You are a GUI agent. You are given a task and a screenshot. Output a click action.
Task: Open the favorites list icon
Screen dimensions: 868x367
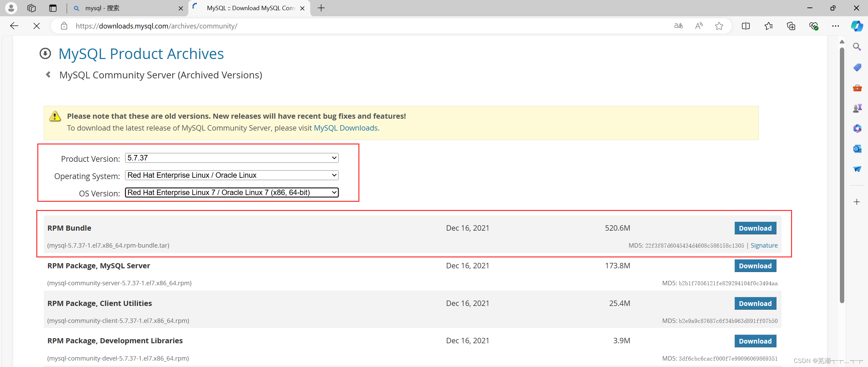tap(769, 26)
